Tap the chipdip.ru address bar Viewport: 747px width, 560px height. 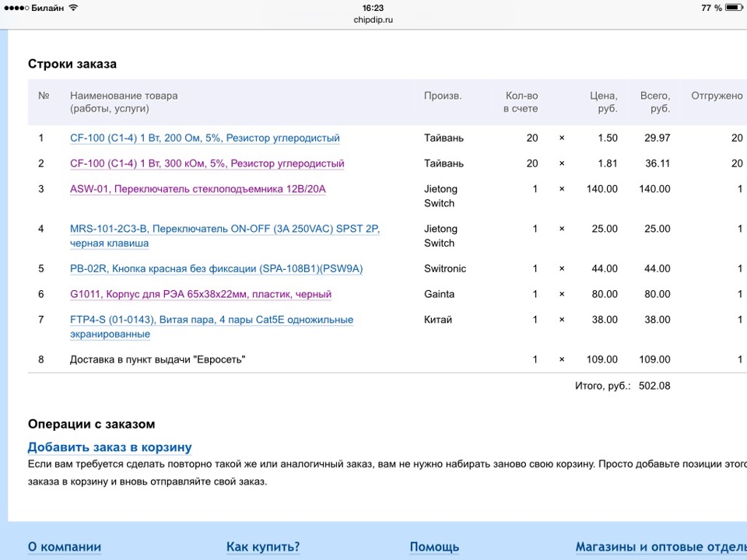click(x=373, y=20)
